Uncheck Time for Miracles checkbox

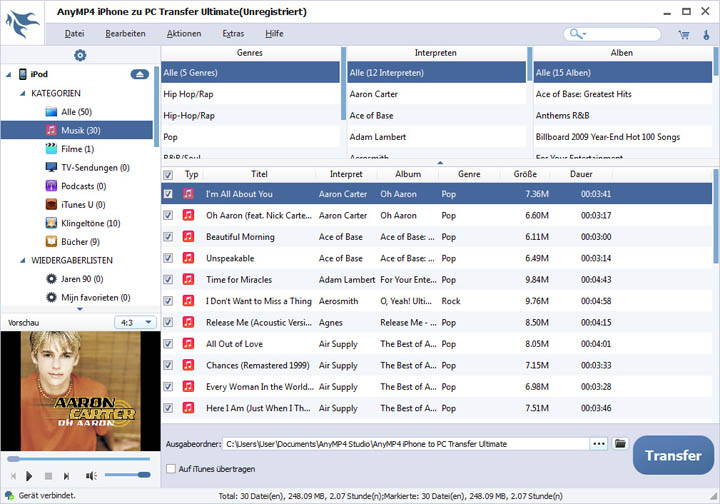pos(169,280)
